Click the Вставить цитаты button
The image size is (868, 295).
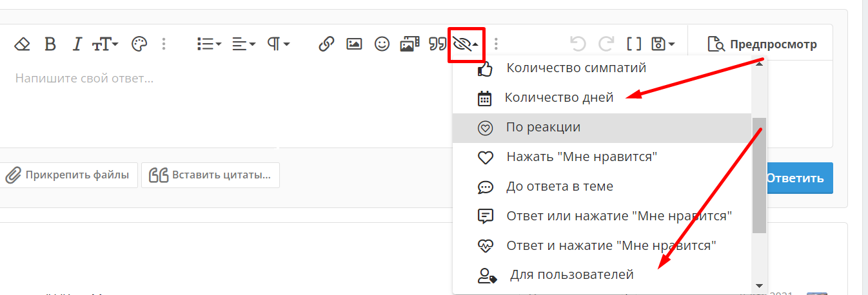211,175
